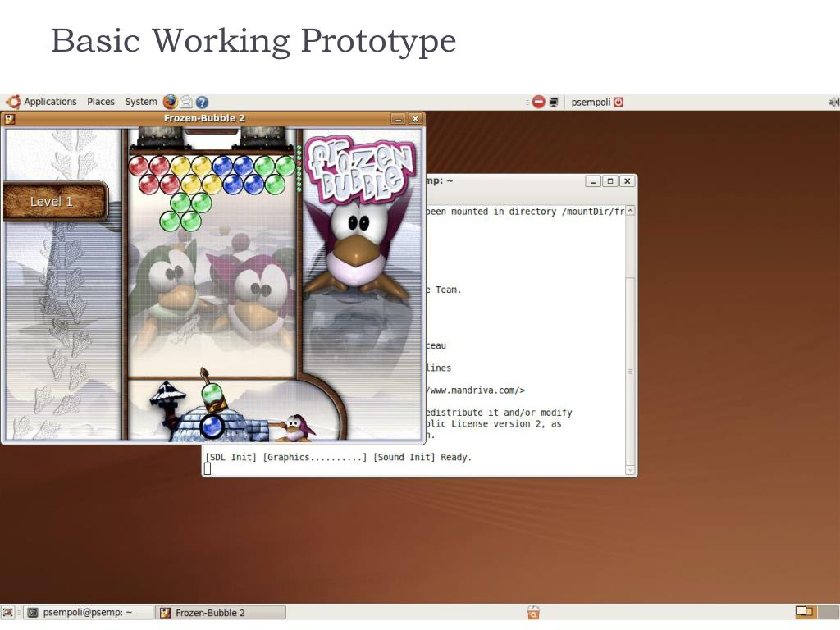Minimize the Frozen-Bubble 2 window

coord(398,119)
